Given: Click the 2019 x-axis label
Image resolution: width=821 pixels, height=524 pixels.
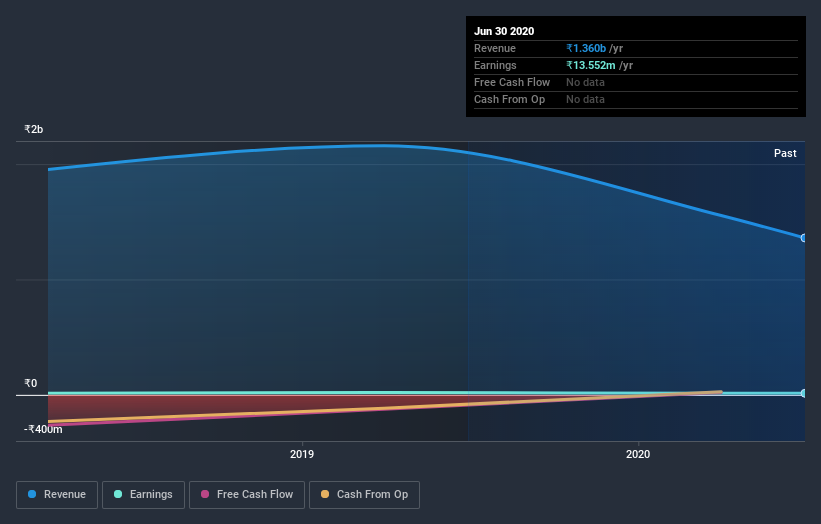Looking at the screenshot, I should (302, 454).
